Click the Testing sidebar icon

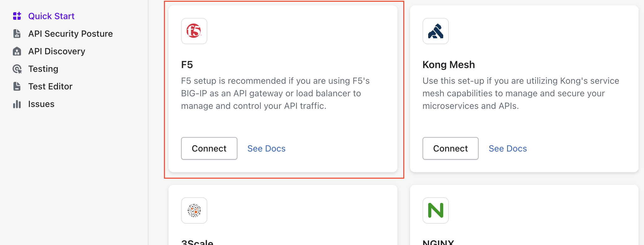tap(17, 69)
